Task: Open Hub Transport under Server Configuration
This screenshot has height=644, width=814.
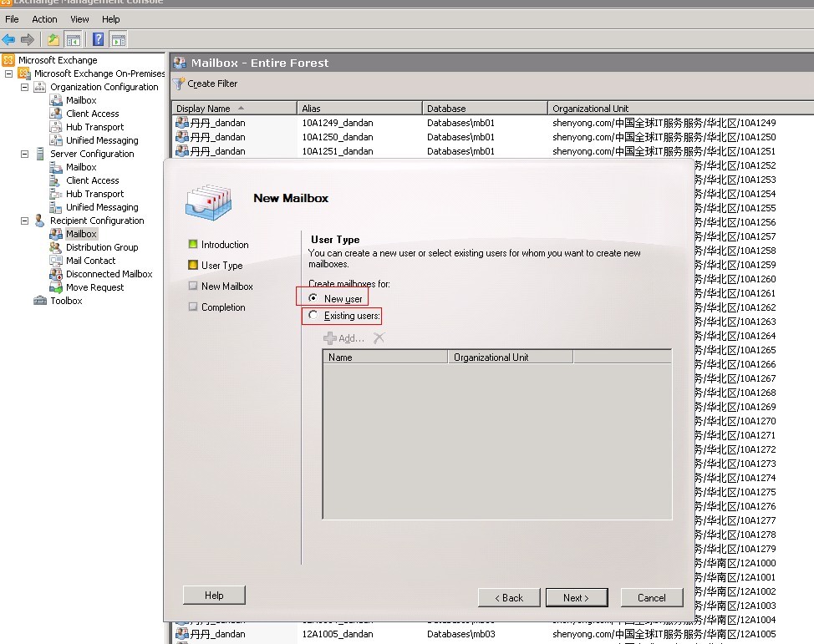Action: tap(94, 194)
